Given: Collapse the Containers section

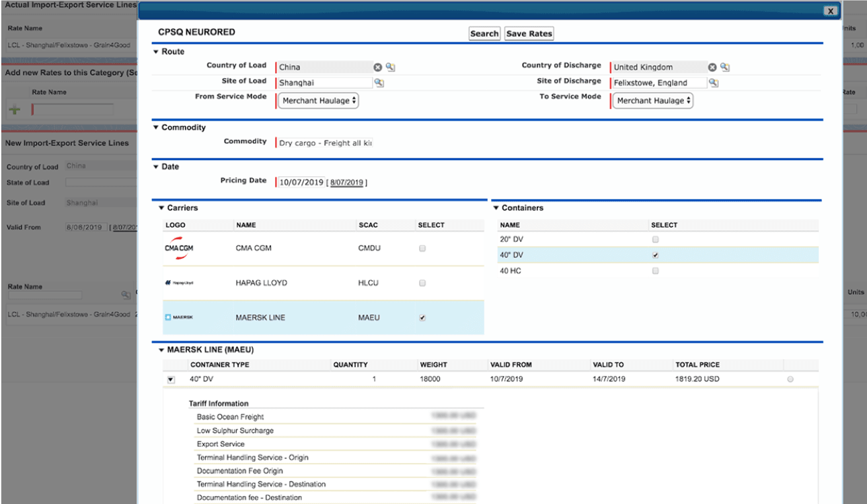Looking at the screenshot, I should coord(496,208).
